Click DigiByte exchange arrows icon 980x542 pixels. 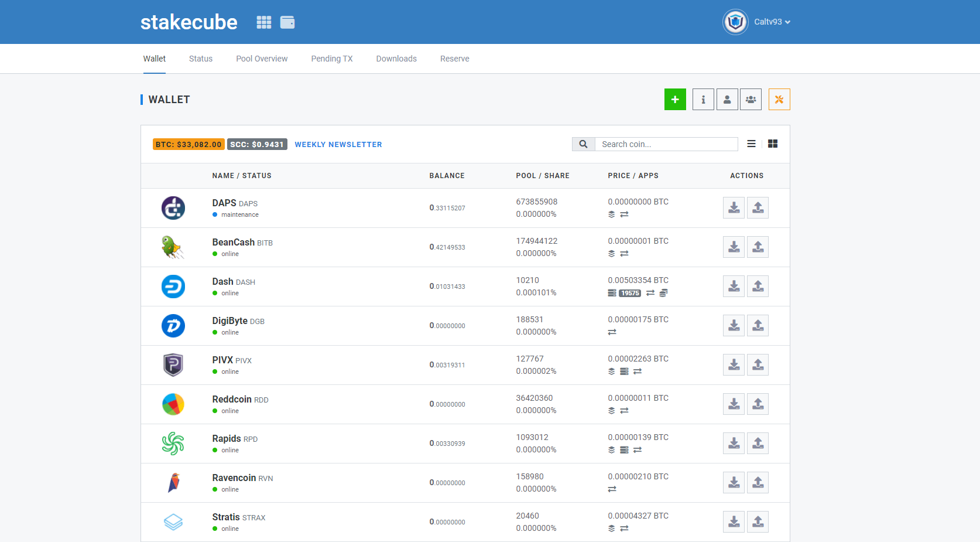pyautogui.click(x=612, y=332)
